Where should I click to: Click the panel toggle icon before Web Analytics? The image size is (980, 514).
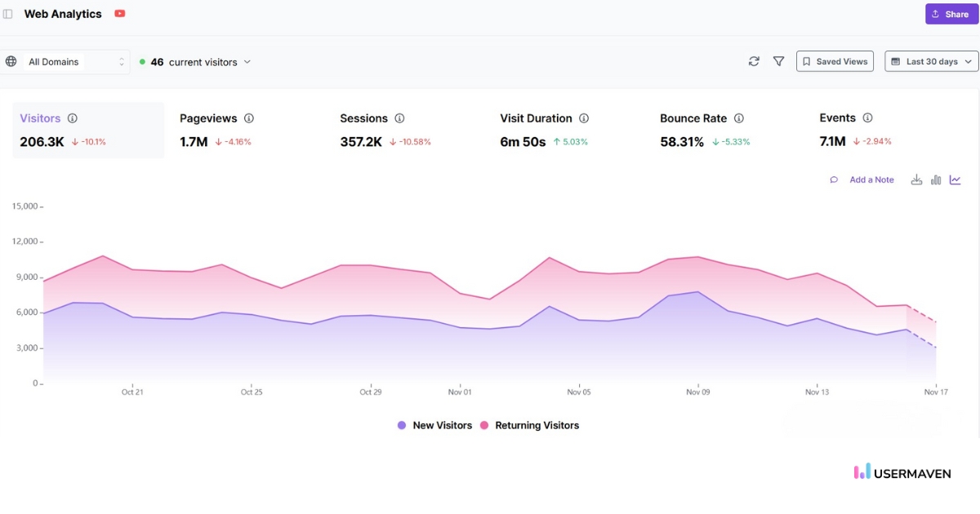[9, 14]
